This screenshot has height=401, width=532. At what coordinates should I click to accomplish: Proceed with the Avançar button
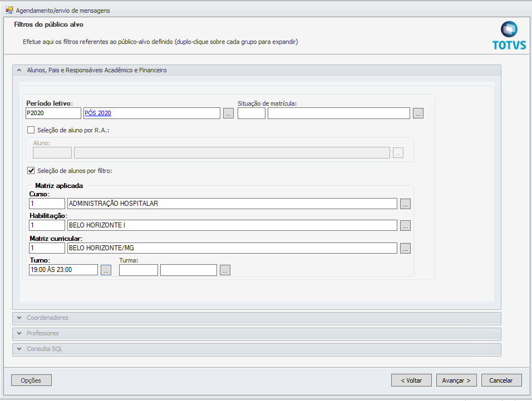(x=456, y=380)
